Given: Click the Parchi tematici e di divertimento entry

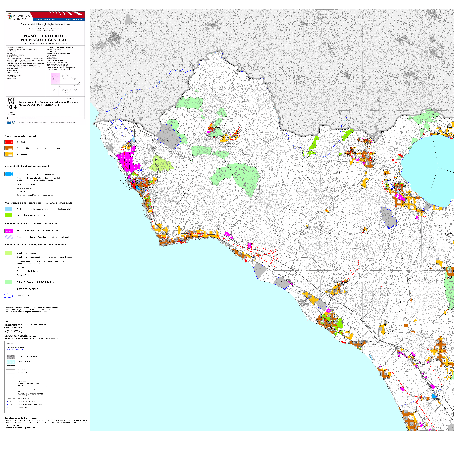Looking at the screenshot, I should [29, 271].
